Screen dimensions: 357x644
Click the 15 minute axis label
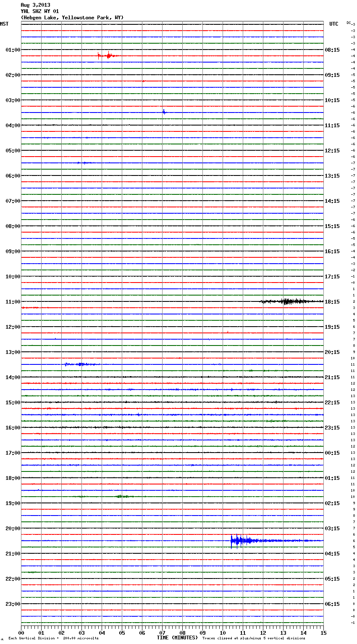(323, 633)
